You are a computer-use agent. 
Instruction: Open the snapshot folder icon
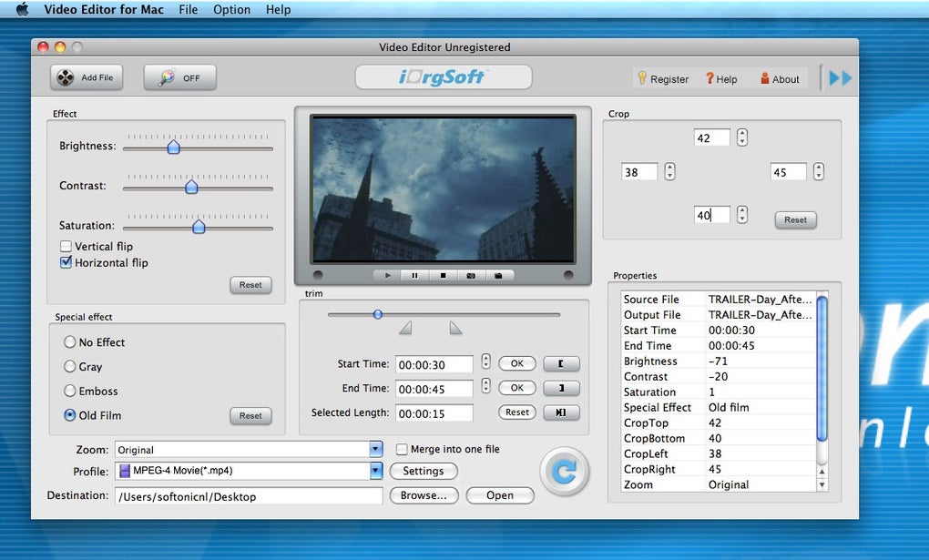tap(498, 275)
